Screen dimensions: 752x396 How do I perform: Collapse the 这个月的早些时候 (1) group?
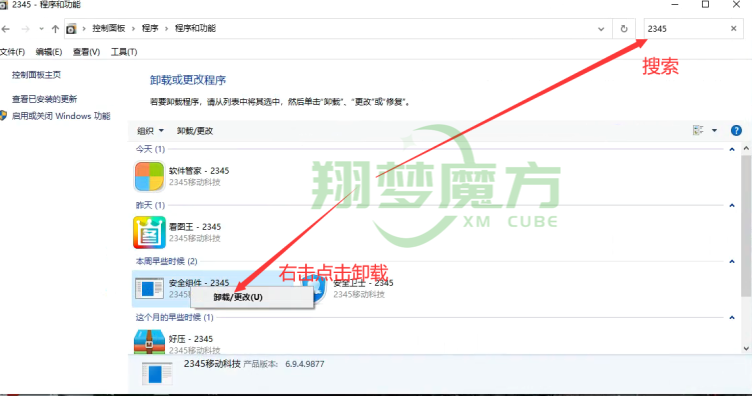[x=732, y=318]
